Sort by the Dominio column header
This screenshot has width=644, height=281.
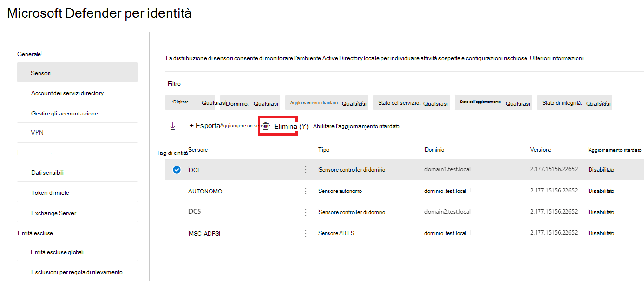[x=434, y=150]
